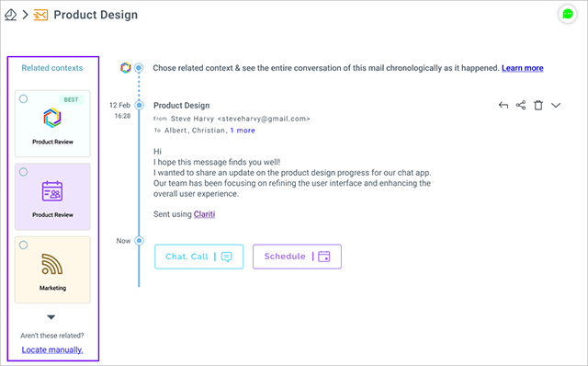The image size is (588, 366).
Task: Click the Clariti home logo in breadcrumb
Action: pyautogui.click(x=10, y=15)
